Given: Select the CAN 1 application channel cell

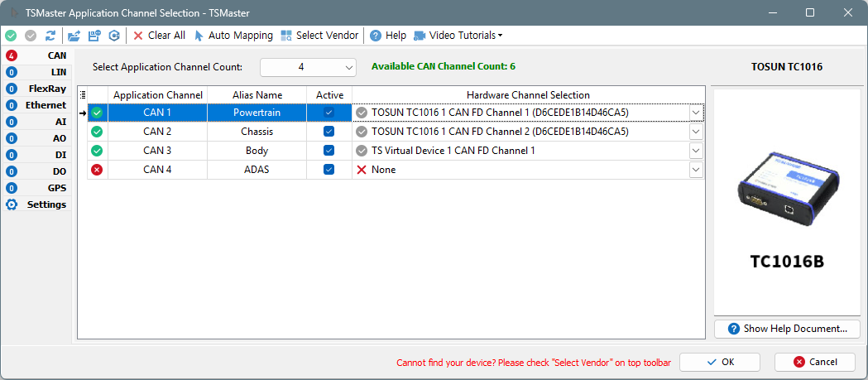Looking at the screenshot, I should pyautogui.click(x=158, y=113).
